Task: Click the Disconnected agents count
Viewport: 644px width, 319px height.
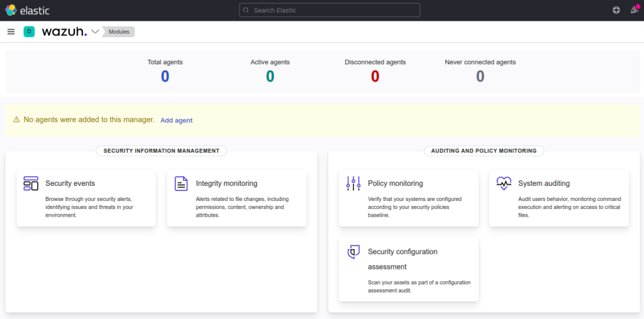Action: pyautogui.click(x=375, y=77)
